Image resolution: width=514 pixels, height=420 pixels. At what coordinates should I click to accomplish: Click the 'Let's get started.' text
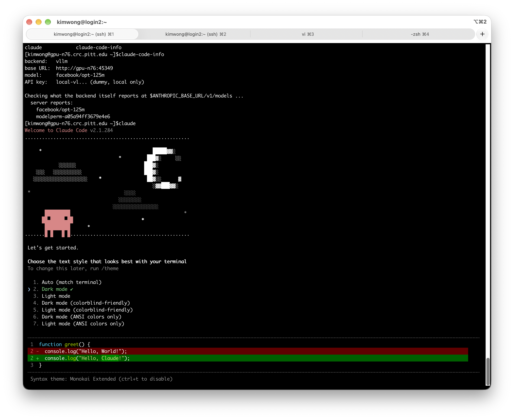(x=53, y=248)
